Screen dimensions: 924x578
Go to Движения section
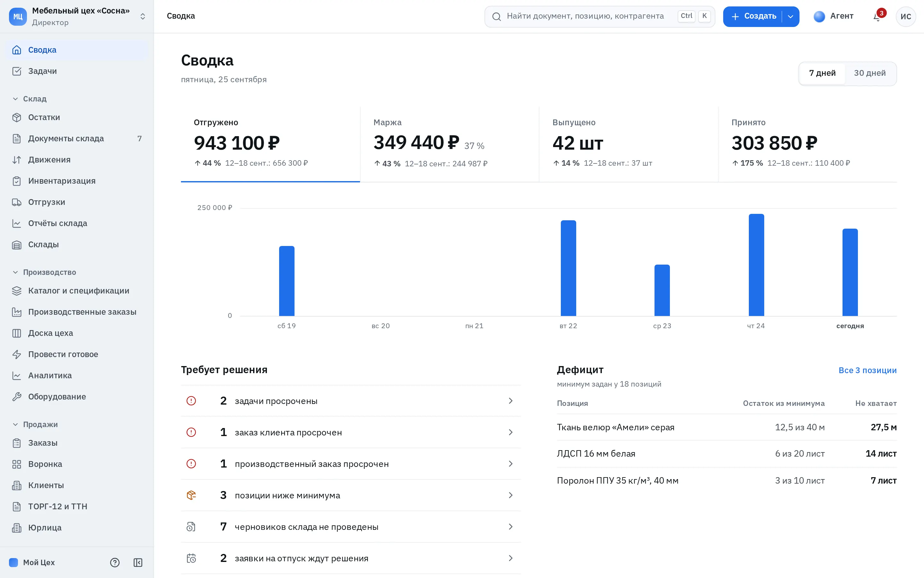pyautogui.click(x=77, y=160)
